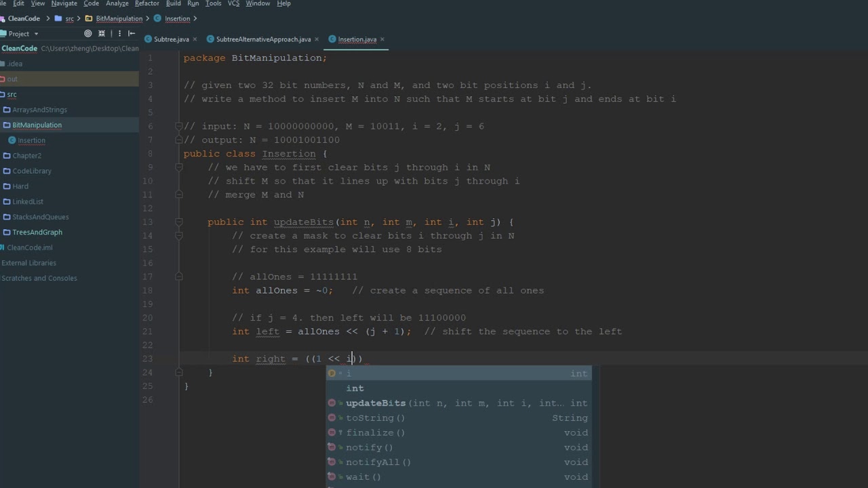Click the src folder icon in breadcrumb
Image resolution: width=868 pixels, height=488 pixels.
[x=58, y=18]
